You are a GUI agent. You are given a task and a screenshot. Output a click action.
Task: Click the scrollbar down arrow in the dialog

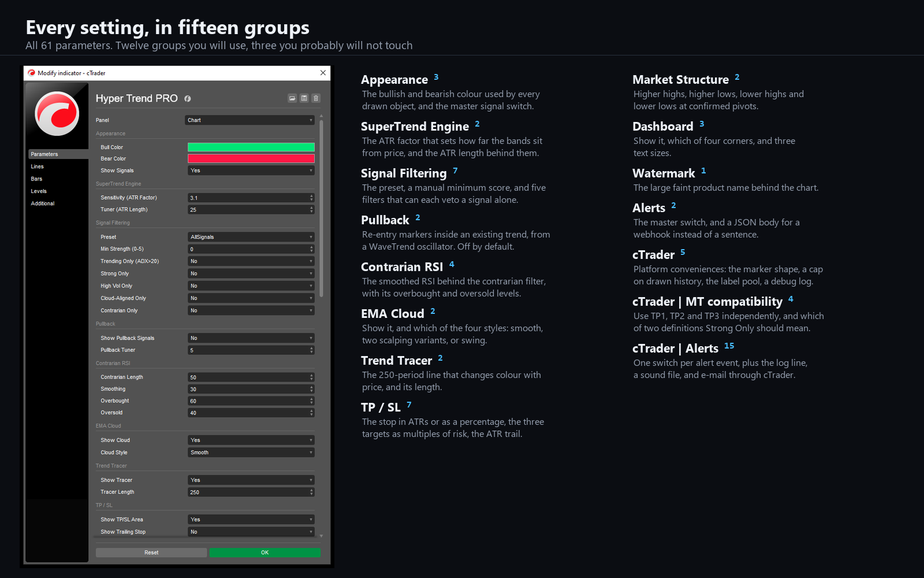[321, 536]
